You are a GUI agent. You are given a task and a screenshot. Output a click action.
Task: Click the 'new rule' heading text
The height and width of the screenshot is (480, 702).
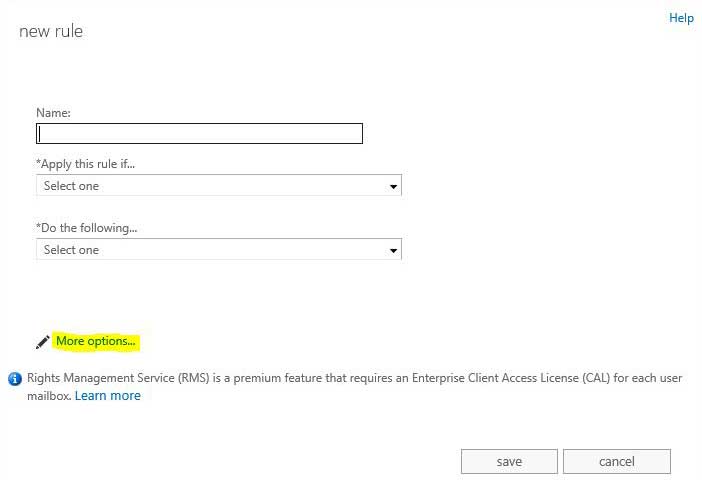51,31
